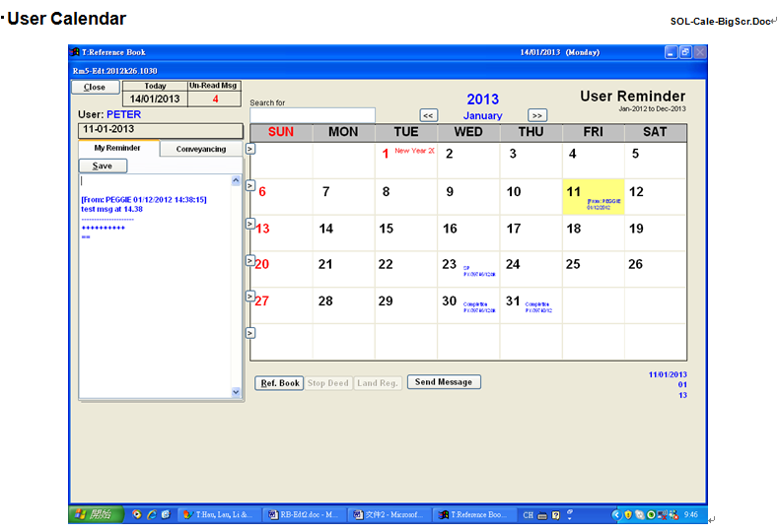The height and width of the screenshot is (532, 779).
Task: Select Saturday 26 in the calendar
Action: [656, 269]
